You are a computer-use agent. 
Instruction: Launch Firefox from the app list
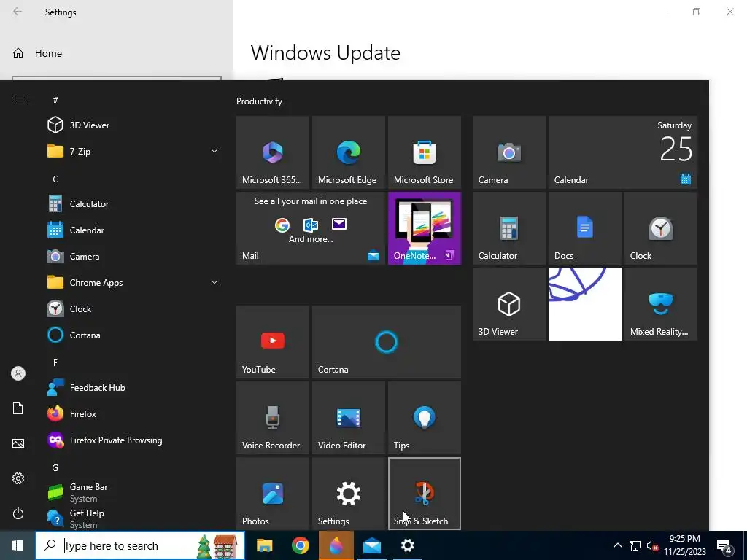(x=134, y=414)
